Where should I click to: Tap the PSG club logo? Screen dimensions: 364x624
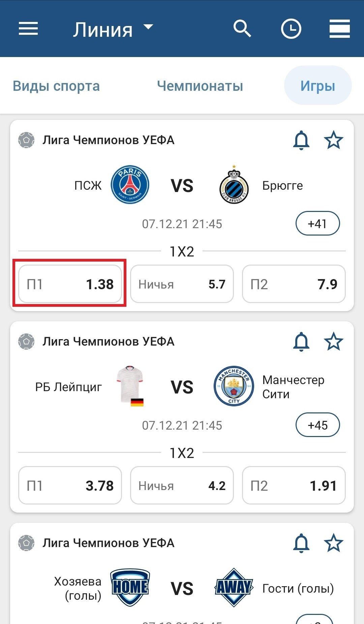click(130, 185)
